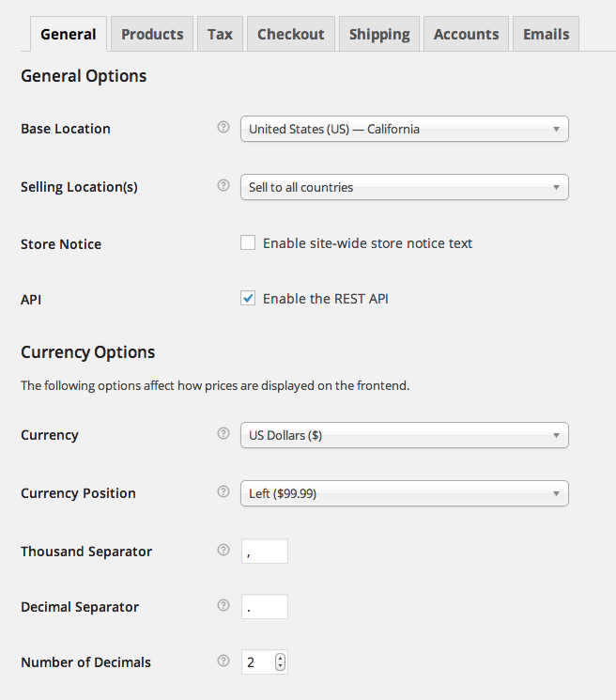Open the Base Location dropdown
Viewport: 616px width, 700px height.
404,129
